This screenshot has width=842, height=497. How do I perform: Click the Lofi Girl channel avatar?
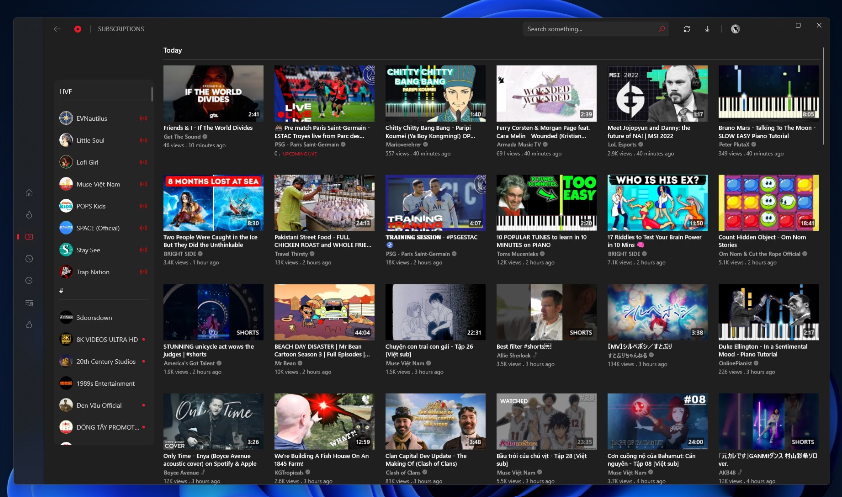click(x=66, y=162)
